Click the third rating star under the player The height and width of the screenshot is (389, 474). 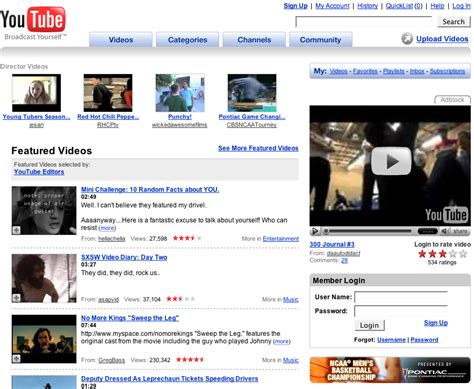443,254
